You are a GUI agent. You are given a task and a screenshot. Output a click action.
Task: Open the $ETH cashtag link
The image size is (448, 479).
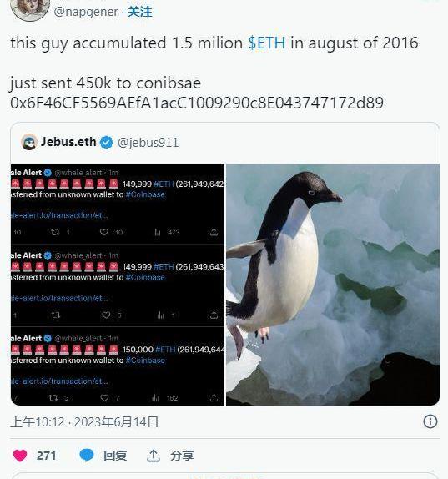tap(267, 43)
